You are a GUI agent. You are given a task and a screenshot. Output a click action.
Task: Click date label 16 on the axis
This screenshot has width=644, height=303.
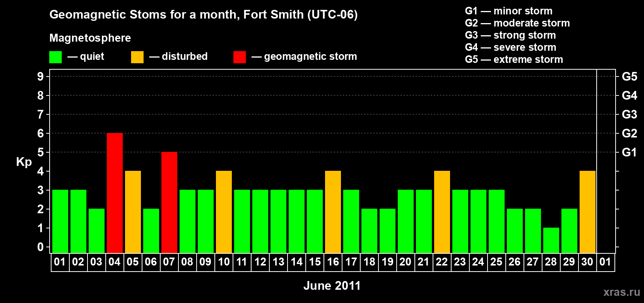(x=333, y=262)
